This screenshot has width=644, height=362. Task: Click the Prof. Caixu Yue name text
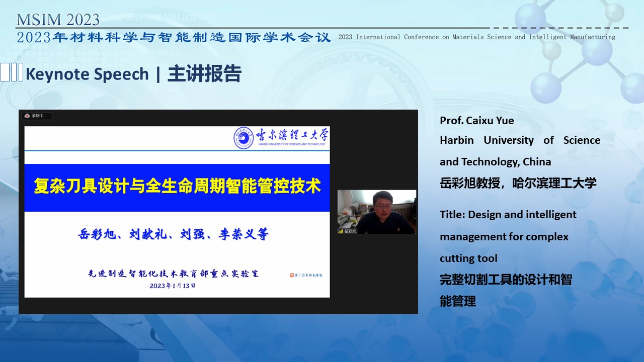click(x=477, y=120)
